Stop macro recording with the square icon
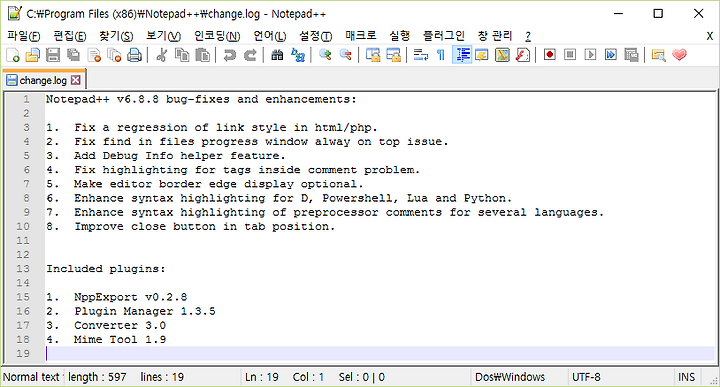The width and height of the screenshot is (720, 387). coord(570,55)
